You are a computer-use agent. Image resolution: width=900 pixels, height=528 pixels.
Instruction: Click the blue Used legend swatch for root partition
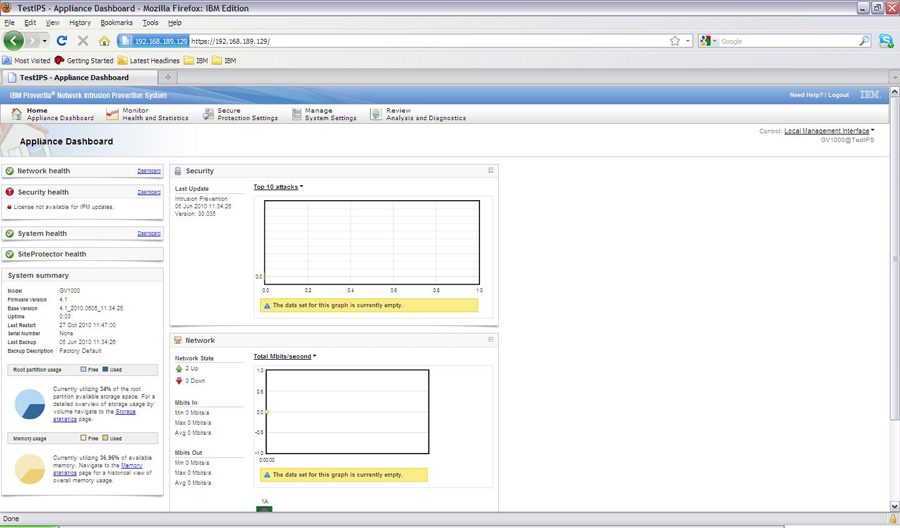pos(105,370)
